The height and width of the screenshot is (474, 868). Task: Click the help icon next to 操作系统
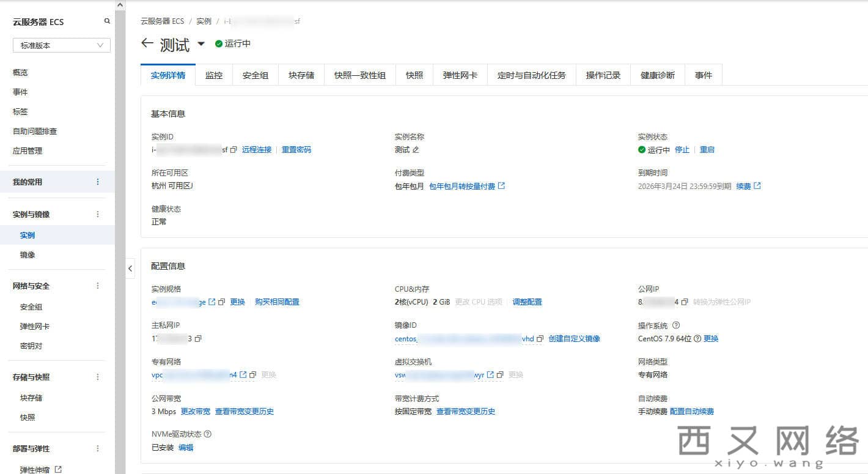tap(676, 325)
